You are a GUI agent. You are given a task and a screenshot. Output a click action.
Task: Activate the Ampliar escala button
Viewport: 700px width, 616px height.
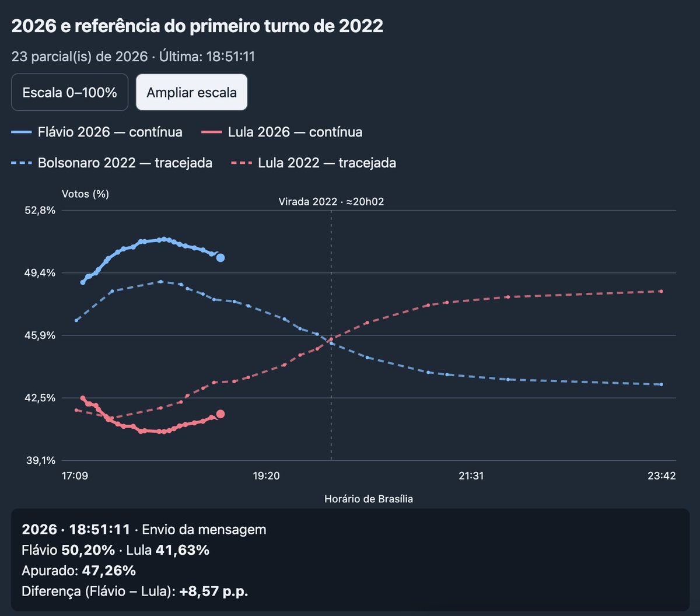191,92
